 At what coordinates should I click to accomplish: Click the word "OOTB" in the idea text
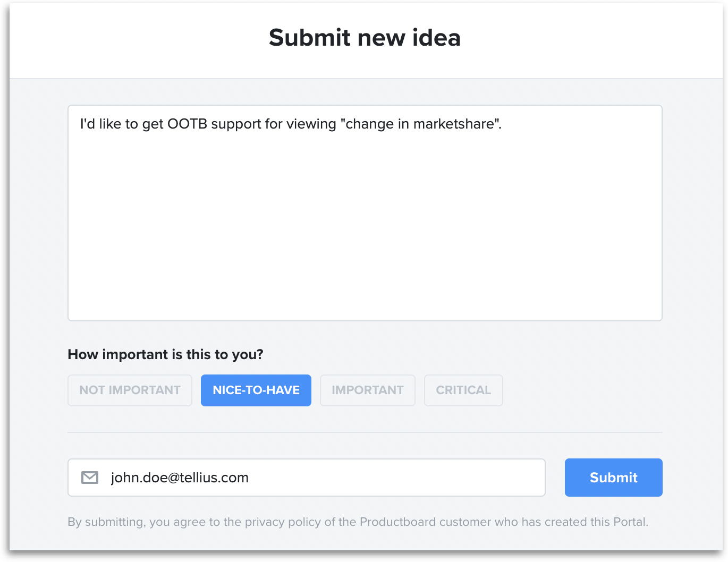click(187, 124)
